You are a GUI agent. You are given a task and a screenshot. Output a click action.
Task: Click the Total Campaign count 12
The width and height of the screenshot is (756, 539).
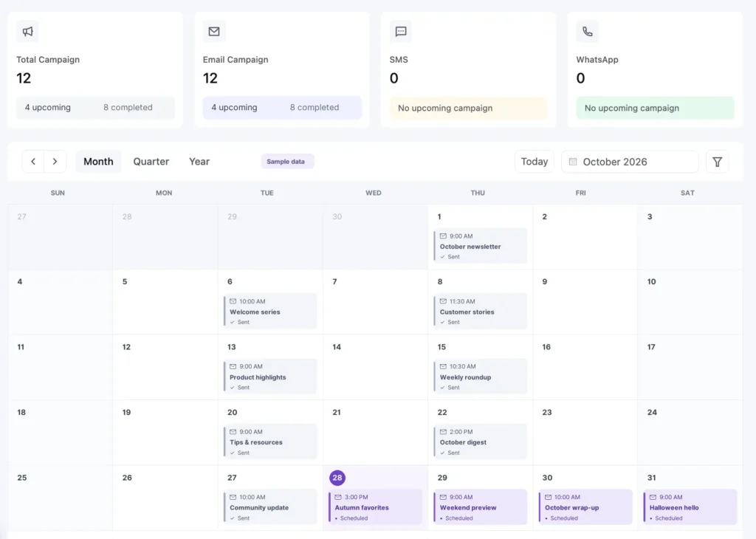tap(24, 78)
